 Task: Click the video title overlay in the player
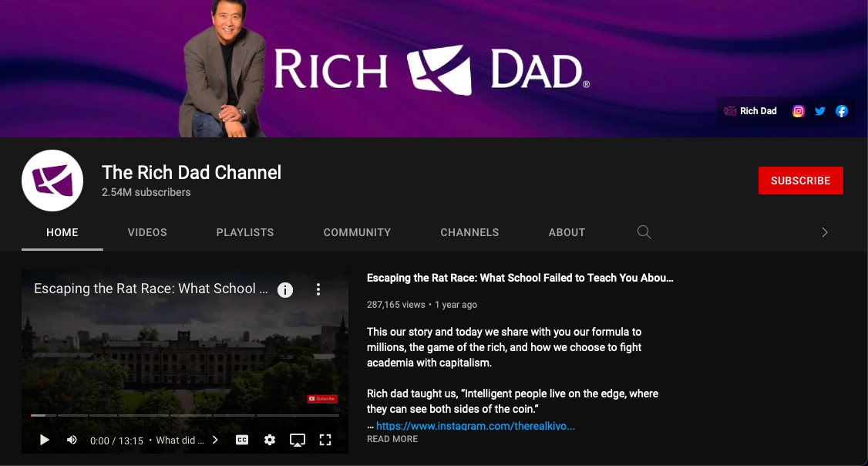(x=150, y=289)
